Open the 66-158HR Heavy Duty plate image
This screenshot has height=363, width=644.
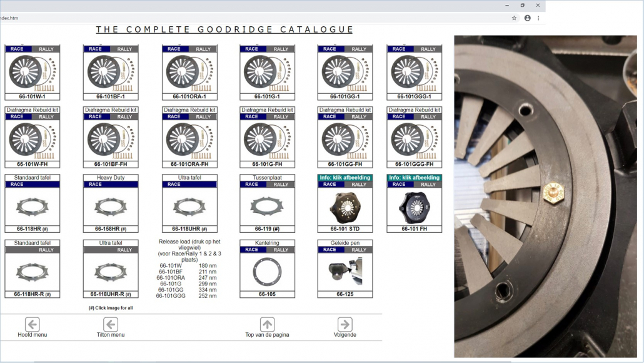(111, 206)
